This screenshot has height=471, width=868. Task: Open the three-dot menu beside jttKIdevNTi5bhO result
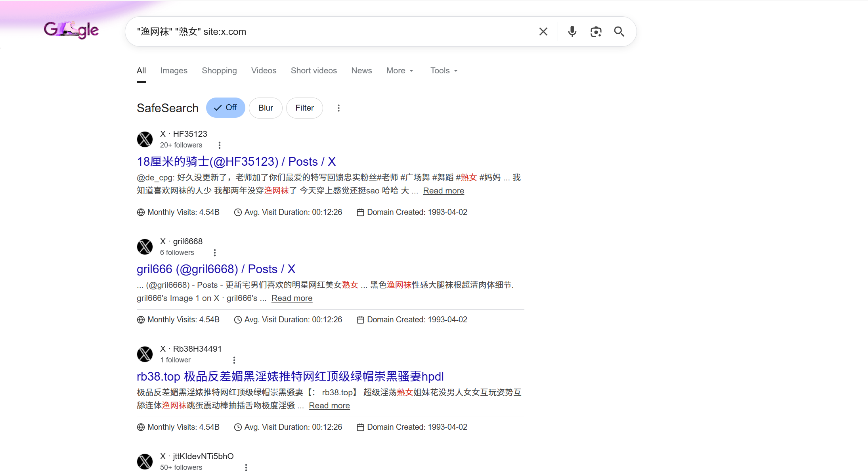pos(246,467)
